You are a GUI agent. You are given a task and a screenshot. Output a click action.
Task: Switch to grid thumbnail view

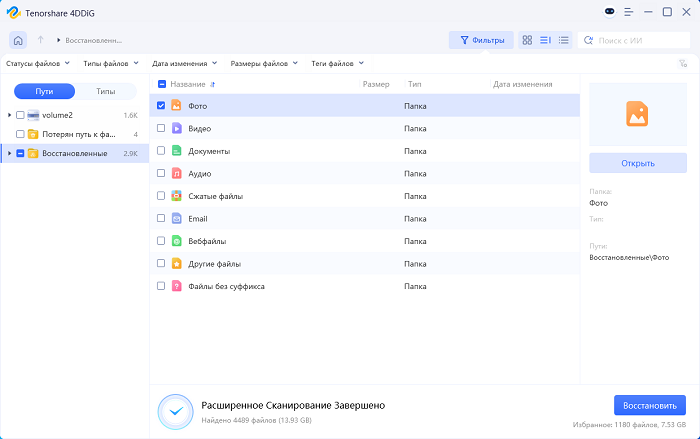pyautogui.click(x=527, y=40)
